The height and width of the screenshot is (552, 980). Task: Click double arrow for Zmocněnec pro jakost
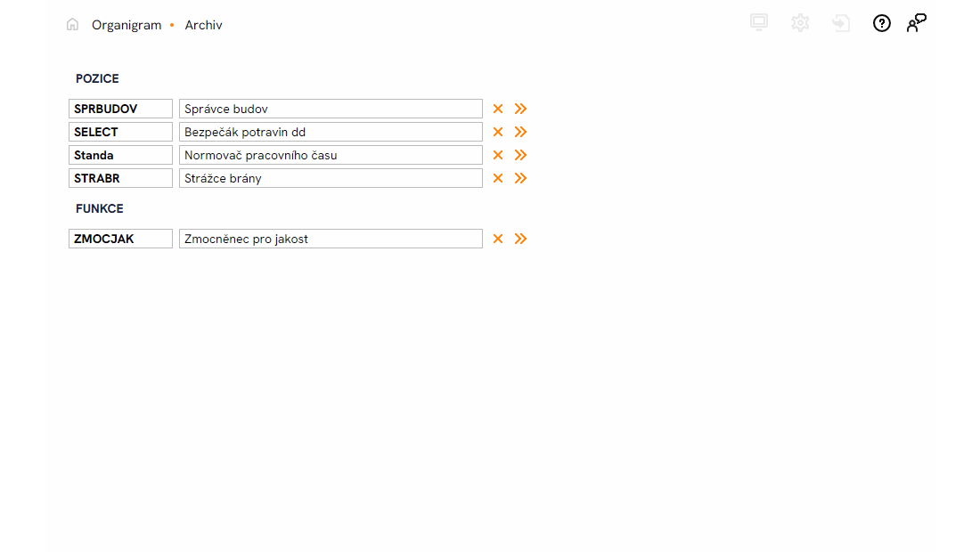[521, 239]
